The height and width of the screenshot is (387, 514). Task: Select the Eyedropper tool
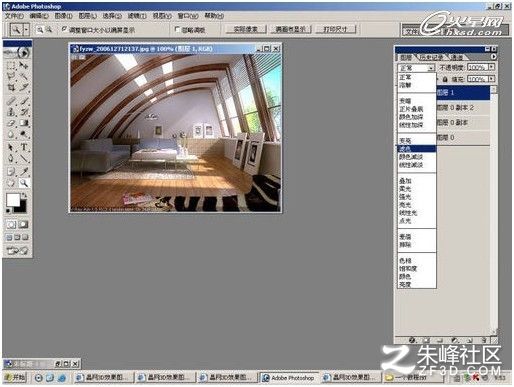coord(24,171)
